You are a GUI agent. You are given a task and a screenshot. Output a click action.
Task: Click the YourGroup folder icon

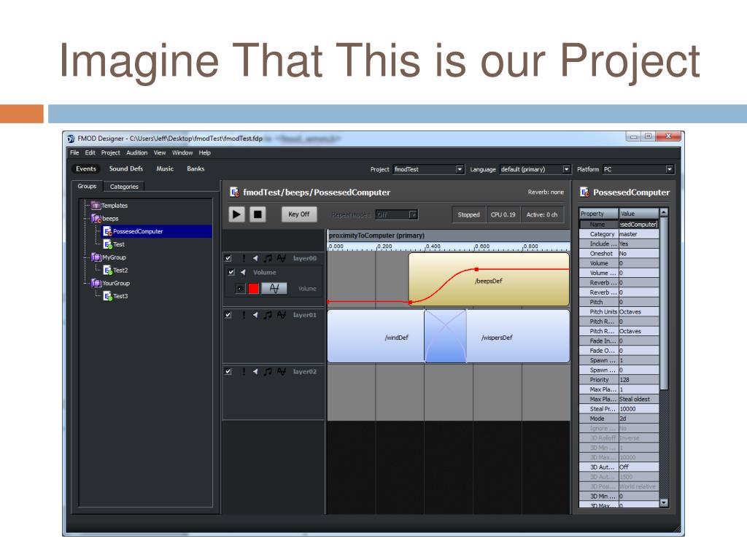pyautogui.click(x=96, y=283)
